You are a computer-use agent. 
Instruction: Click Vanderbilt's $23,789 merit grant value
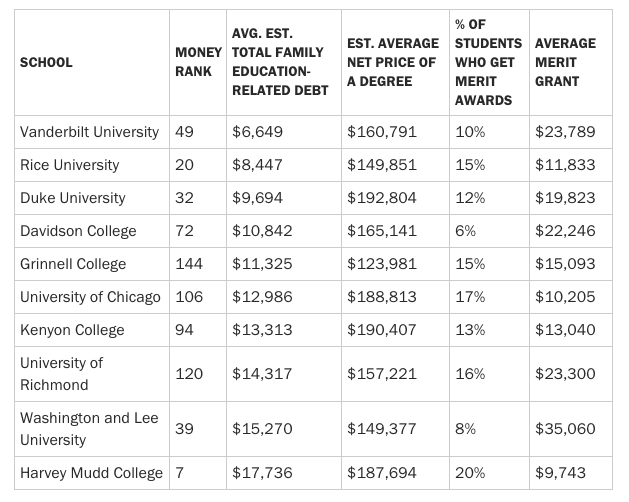565,132
